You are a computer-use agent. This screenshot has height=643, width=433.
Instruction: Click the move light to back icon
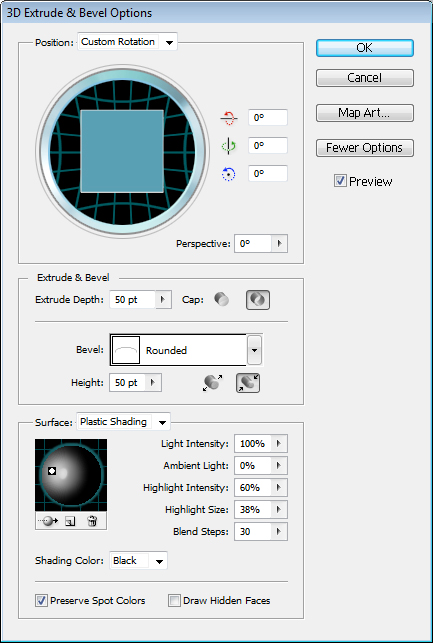tap(48, 521)
